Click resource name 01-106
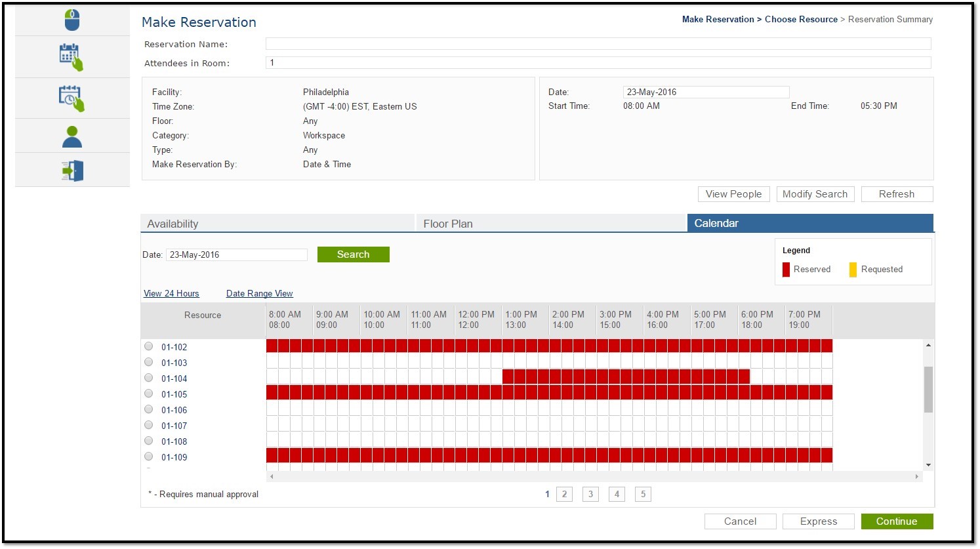This screenshot has height=549, width=980. click(x=174, y=411)
